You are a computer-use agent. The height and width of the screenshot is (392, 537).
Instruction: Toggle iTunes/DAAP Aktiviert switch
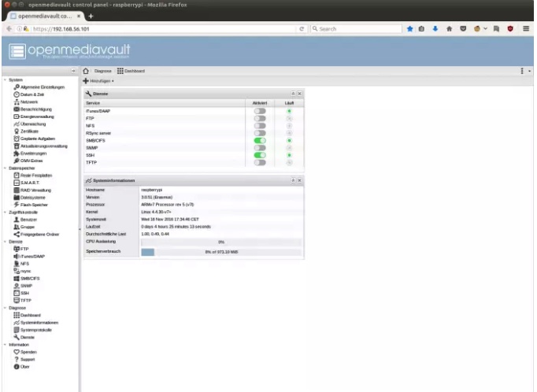point(260,111)
